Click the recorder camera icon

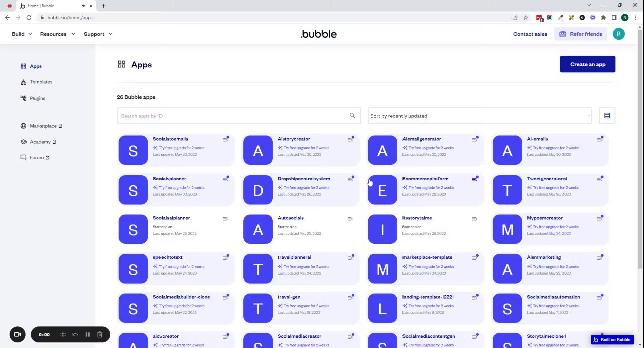click(x=17, y=334)
